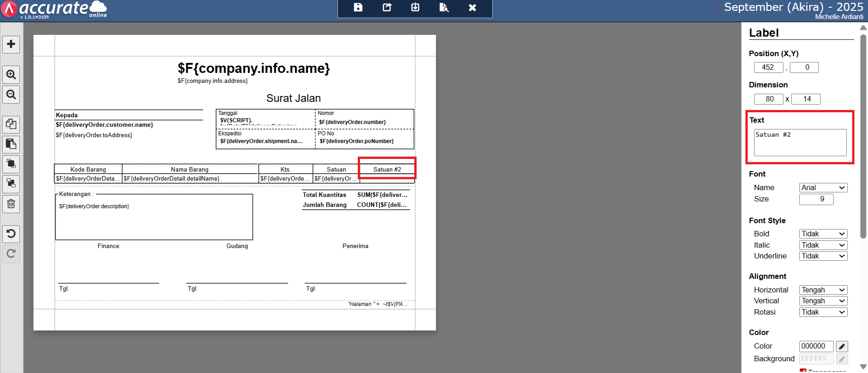Zoom out of the canvas
The width and height of the screenshot is (868, 373).
click(x=11, y=95)
